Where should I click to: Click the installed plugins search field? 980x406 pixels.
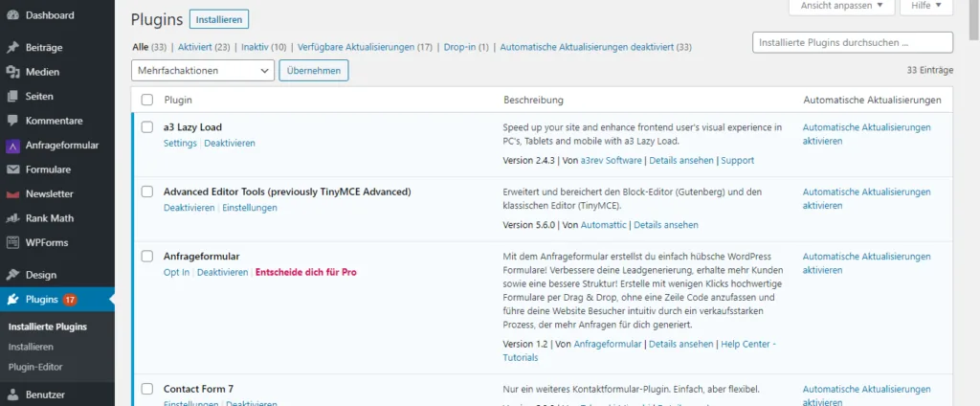[x=853, y=42]
